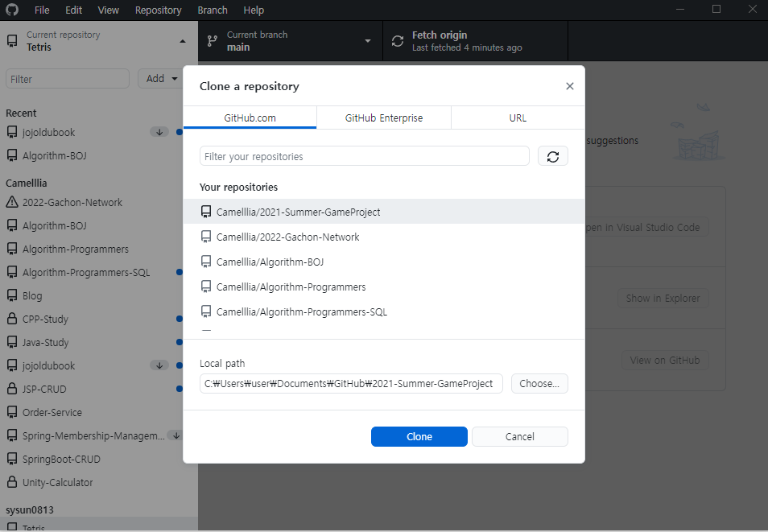Close the Clone a repository dialog
Viewport: 768px width, 532px height.
coord(570,86)
